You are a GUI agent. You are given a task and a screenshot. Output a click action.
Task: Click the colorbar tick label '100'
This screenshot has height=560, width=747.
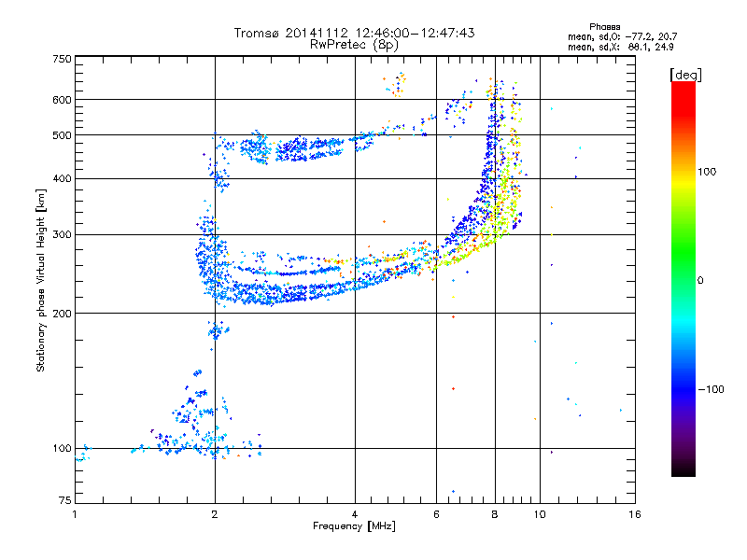click(x=707, y=172)
